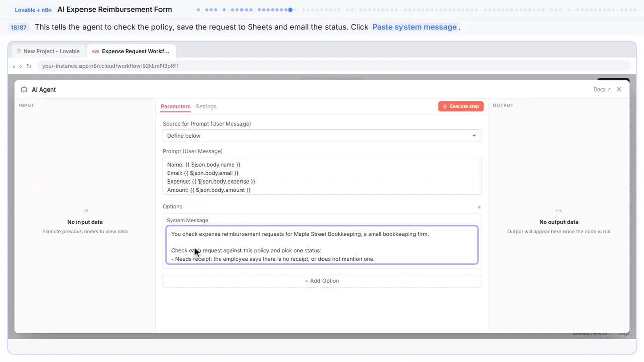
Task: Click the Add Option button
Action: point(322,281)
